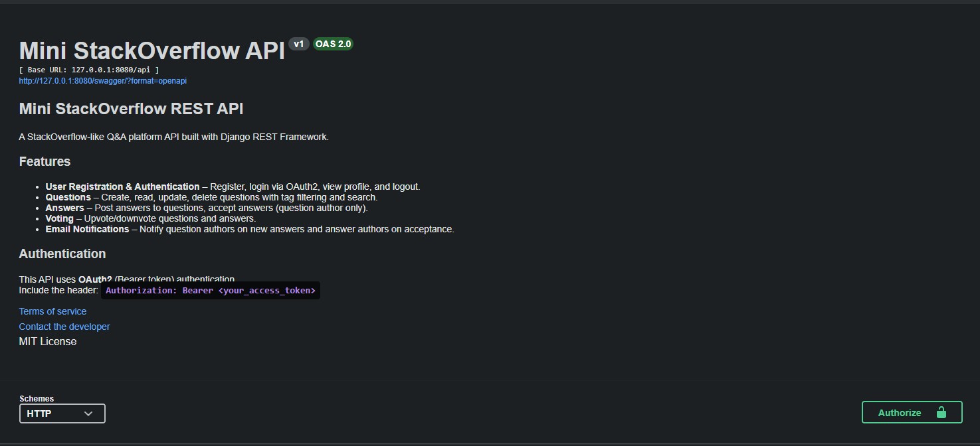Click the Voting feature bullet
The height and width of the screenshot is (446, 980).
point(150,218)
